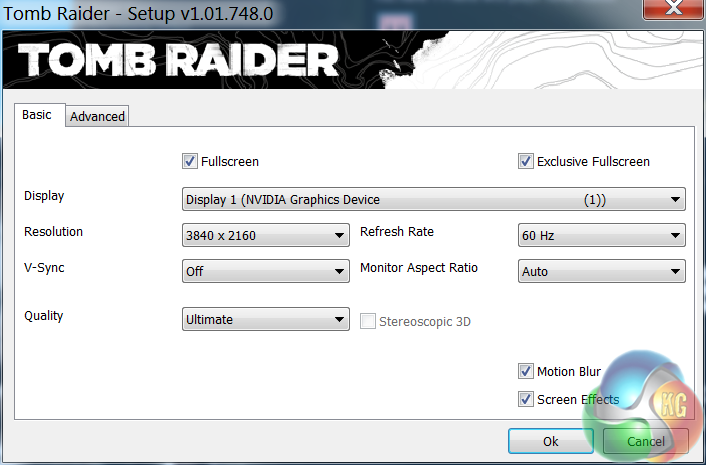706x465 pixels.
Task: Confirm settings with the Ok button
Action: tap(551, 441)
